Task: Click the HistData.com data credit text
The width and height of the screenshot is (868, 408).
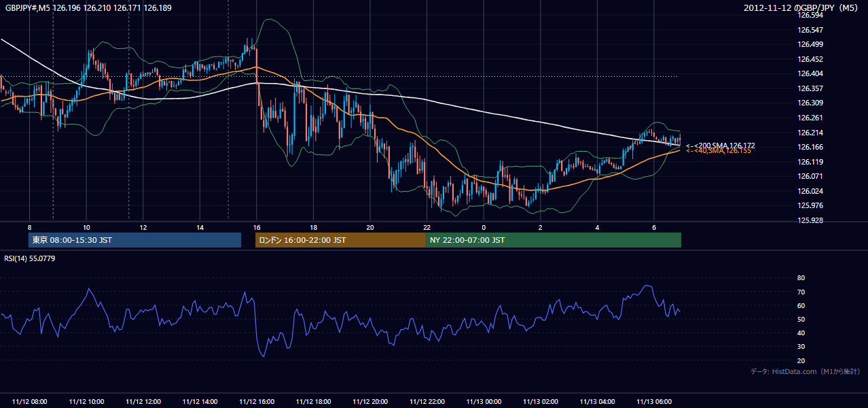Action: 806,371
